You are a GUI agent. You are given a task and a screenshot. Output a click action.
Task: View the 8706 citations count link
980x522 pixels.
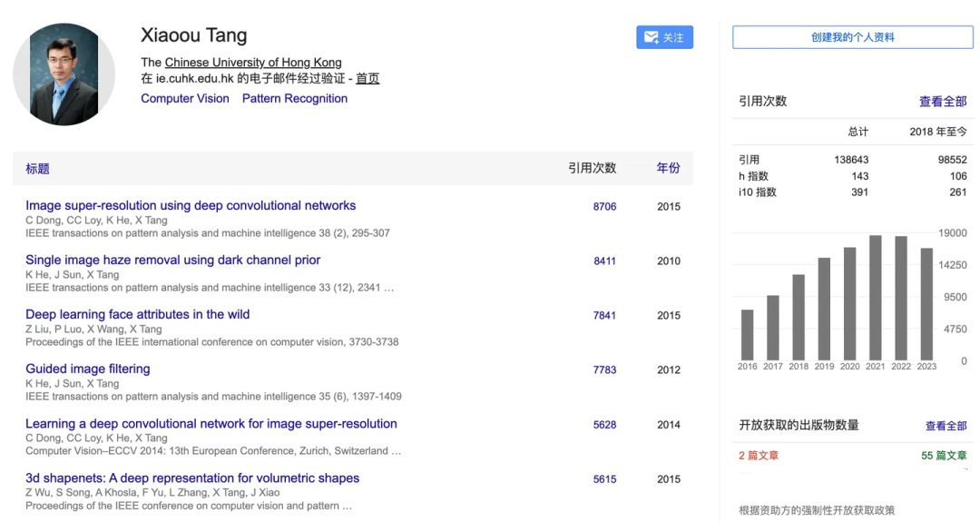(x=604, y=206)
